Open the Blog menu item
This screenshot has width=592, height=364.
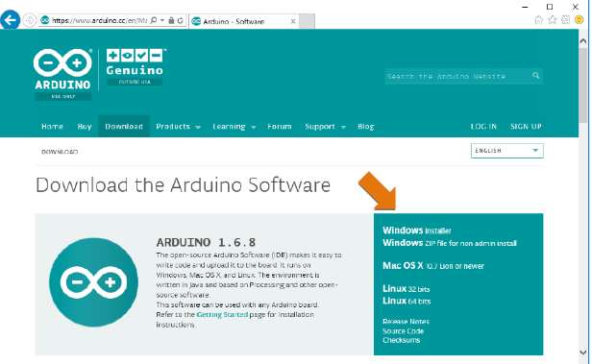point(366,127)
